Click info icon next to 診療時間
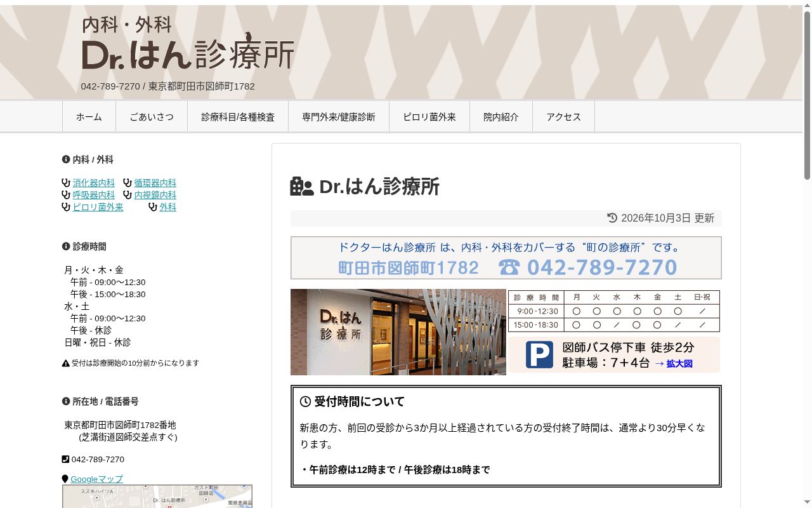The height and width of the screenshot is (508, 812). pyautogui.click(x=66, y=246)
